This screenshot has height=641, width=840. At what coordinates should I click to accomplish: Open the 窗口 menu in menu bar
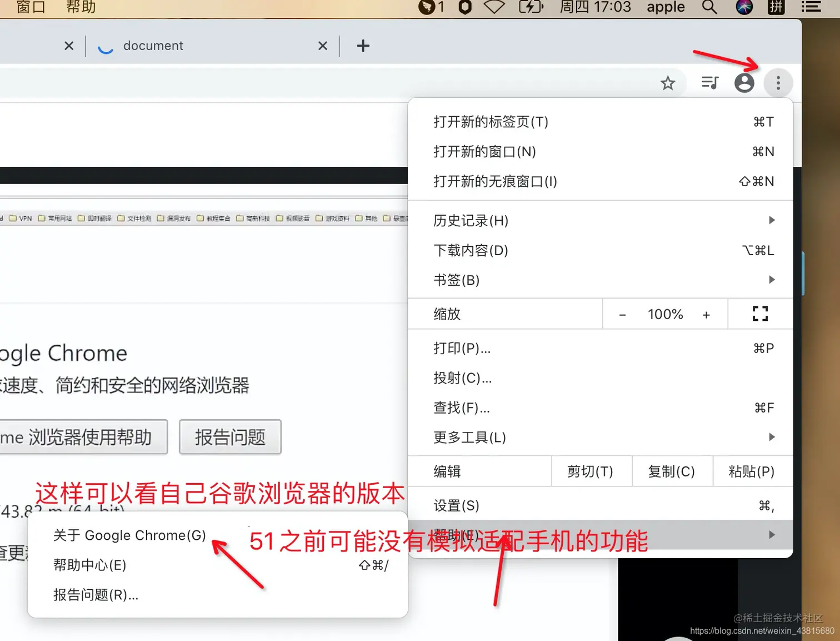pos(31,8)
